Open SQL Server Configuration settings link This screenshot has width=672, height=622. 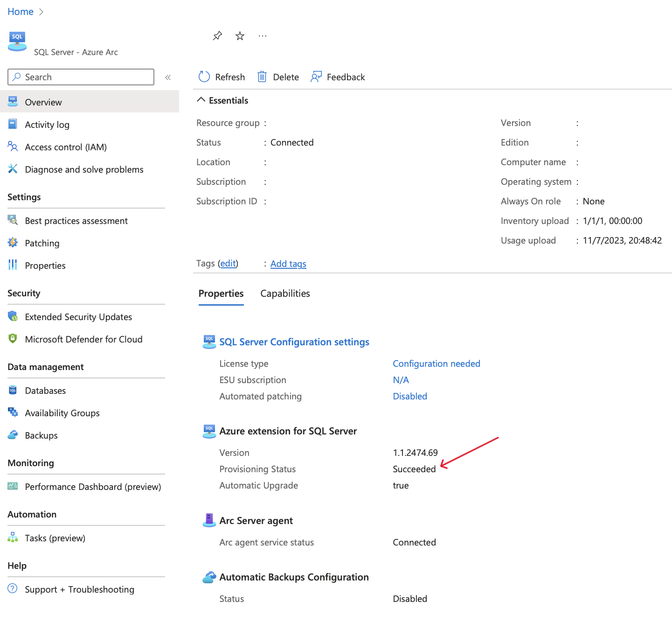point(294,342)
